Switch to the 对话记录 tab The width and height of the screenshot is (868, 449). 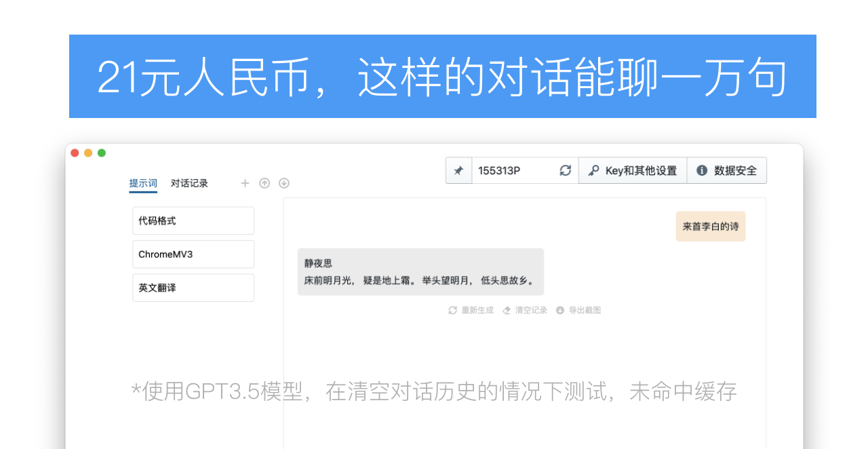(189, 183)
